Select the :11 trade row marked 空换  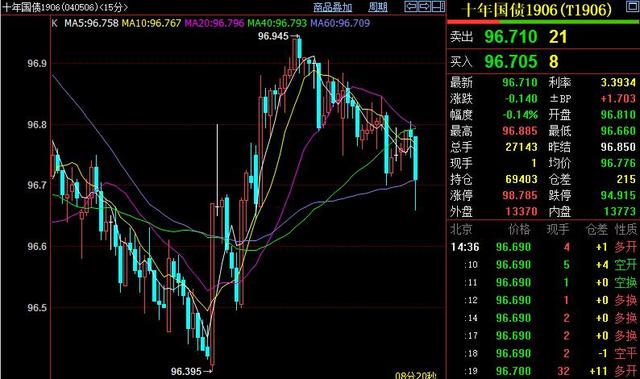point(544,282)
